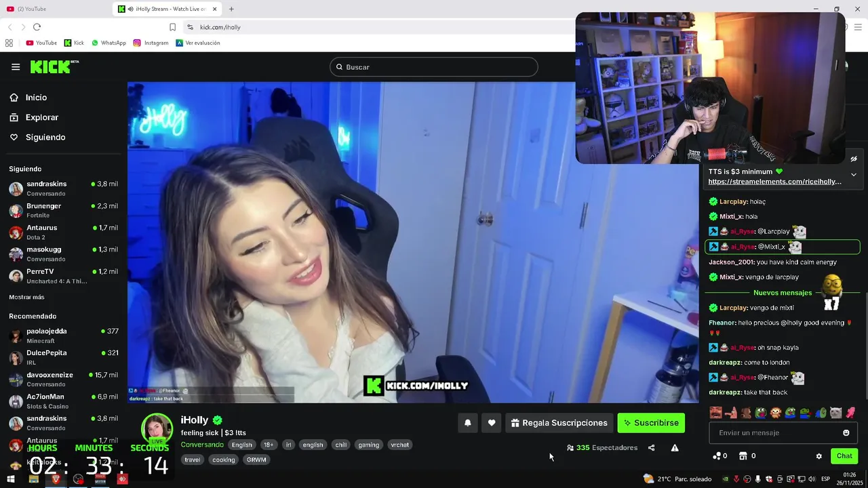
Task: Hide the pinned message with eye-slash icon
Action: pyautogui.click(x=854, y=159)
